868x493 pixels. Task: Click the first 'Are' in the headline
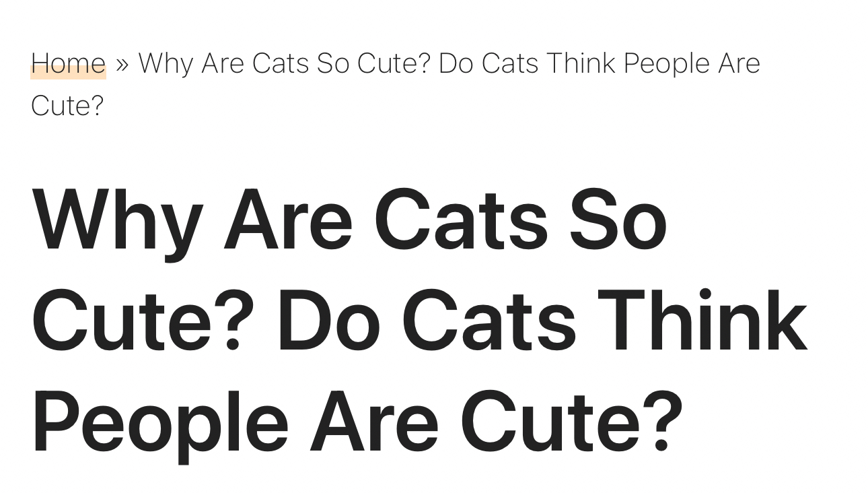pyautogui.click(x=288, y=220)
